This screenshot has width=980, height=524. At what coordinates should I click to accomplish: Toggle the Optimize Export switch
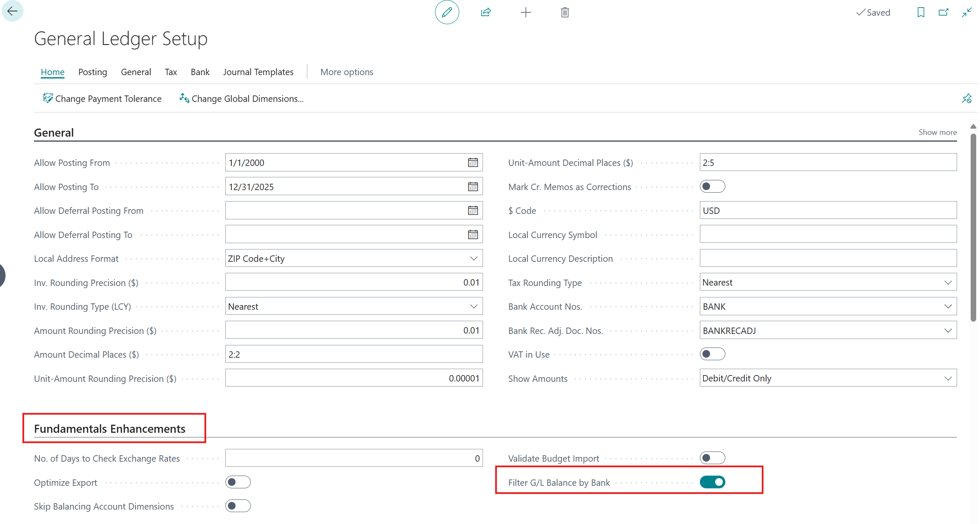(238, 482)
